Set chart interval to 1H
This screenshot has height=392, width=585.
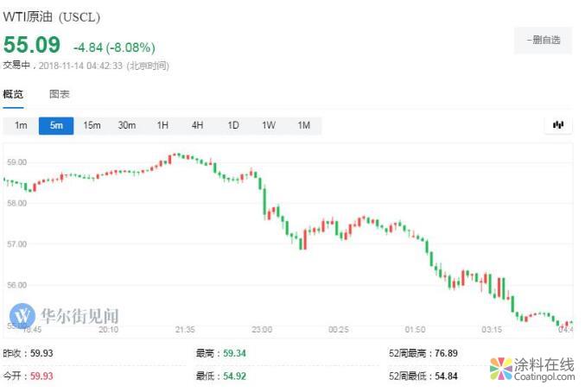point(162,126)
